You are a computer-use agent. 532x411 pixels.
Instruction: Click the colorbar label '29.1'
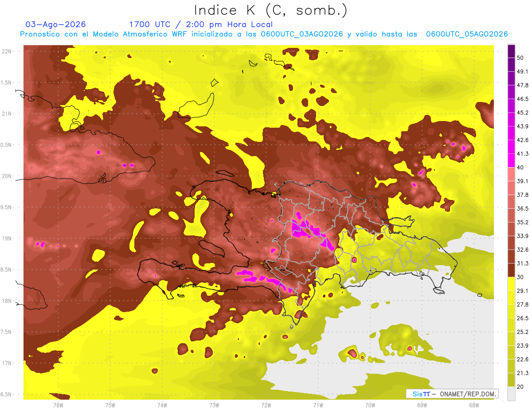coord(523,291)
